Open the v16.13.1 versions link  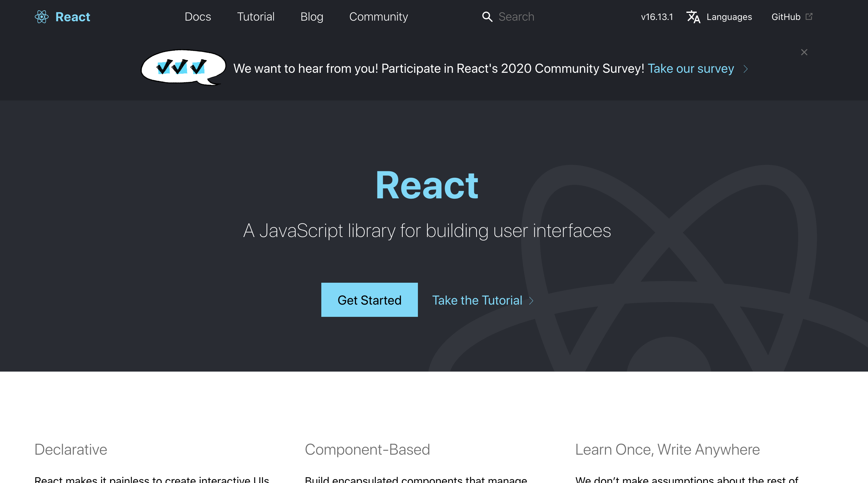657,16
